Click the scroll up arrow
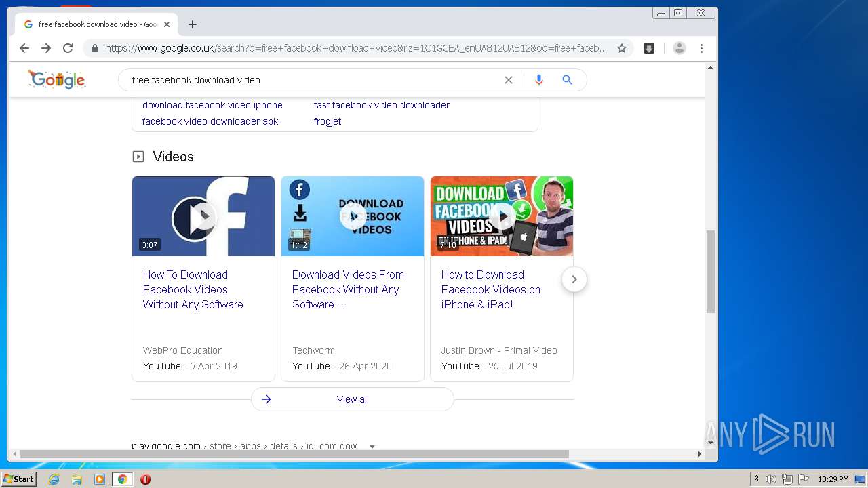 711,68
